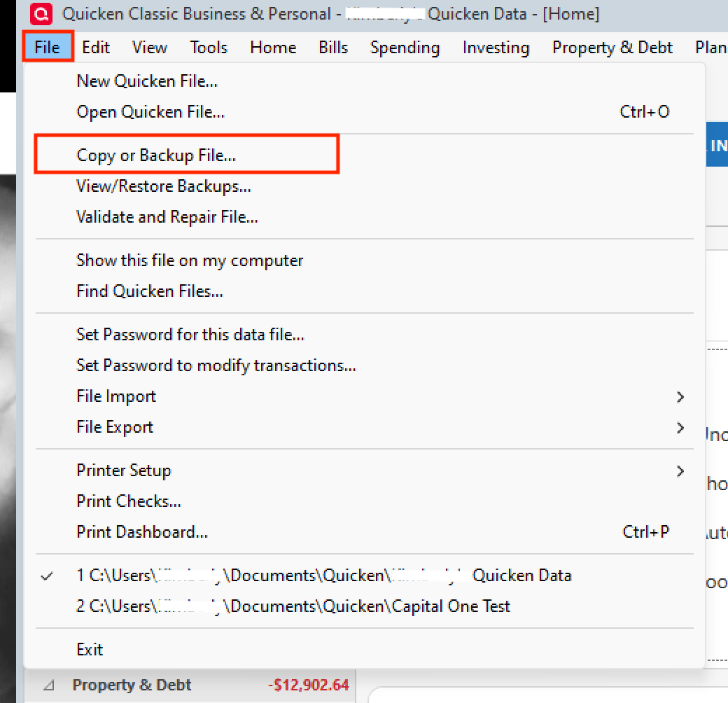Choose Set Password for this data file
The height and width of the screenshot is (703, 728).
pyautogui.click(x=190, y=335)
